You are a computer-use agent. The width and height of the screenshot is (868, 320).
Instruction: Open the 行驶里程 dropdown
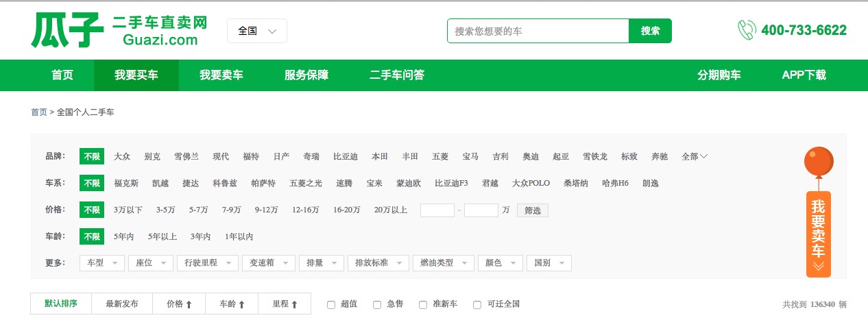tap(208, 263)
